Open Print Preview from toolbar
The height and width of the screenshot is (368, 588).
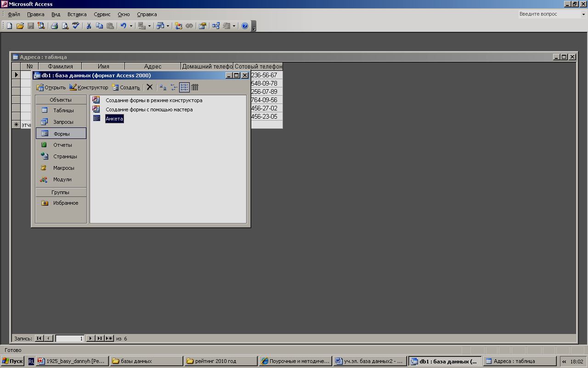[x=65, y=26]
